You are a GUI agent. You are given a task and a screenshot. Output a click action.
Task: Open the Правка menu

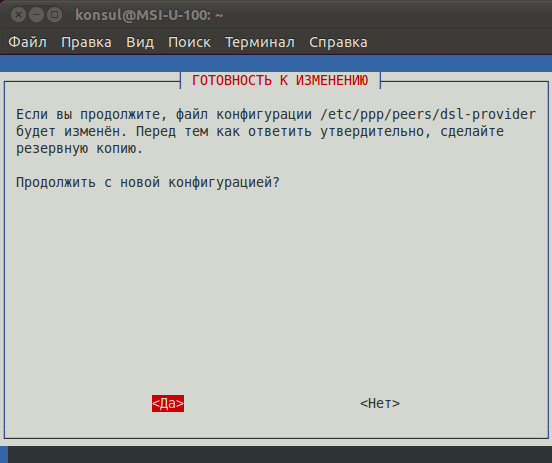(x=86, y=42)
